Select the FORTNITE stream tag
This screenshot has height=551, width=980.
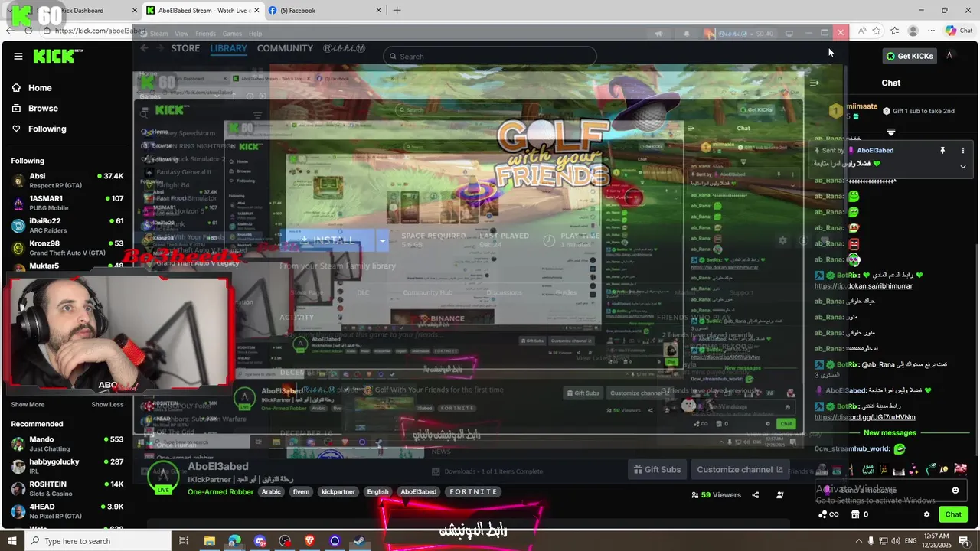473,492
